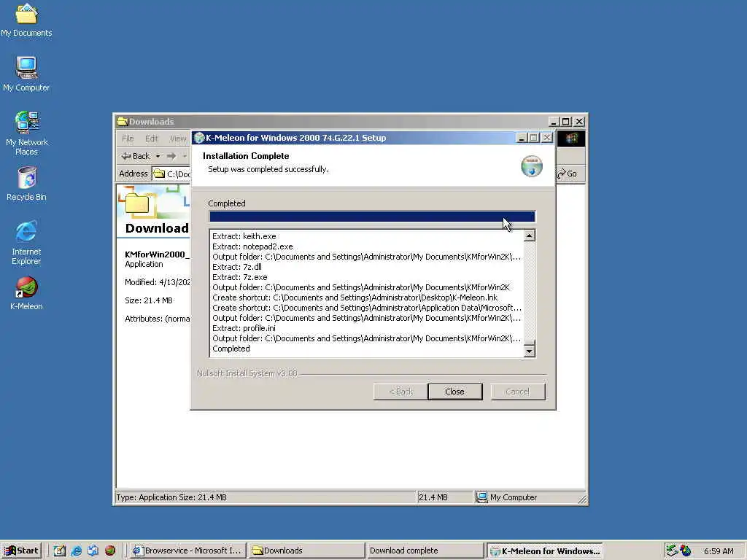Click network status tray icon
747x560 pixels.
click(672, 551)
